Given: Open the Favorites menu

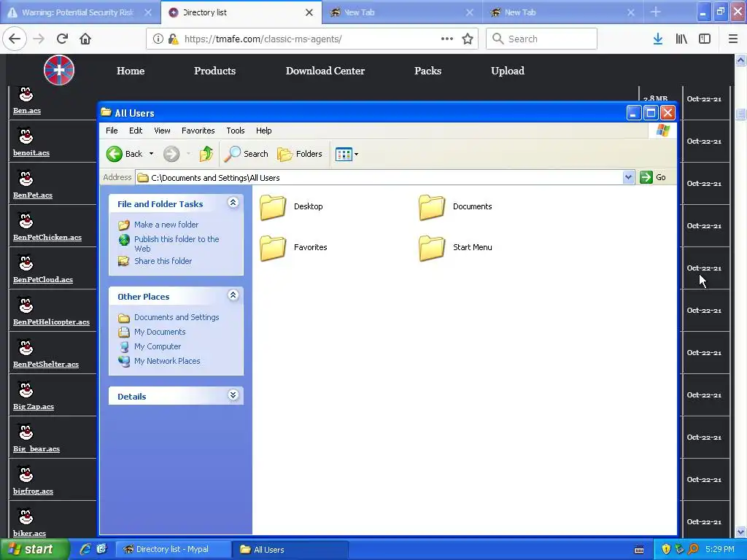Looking at the screenshot, I should coord(198,131).
